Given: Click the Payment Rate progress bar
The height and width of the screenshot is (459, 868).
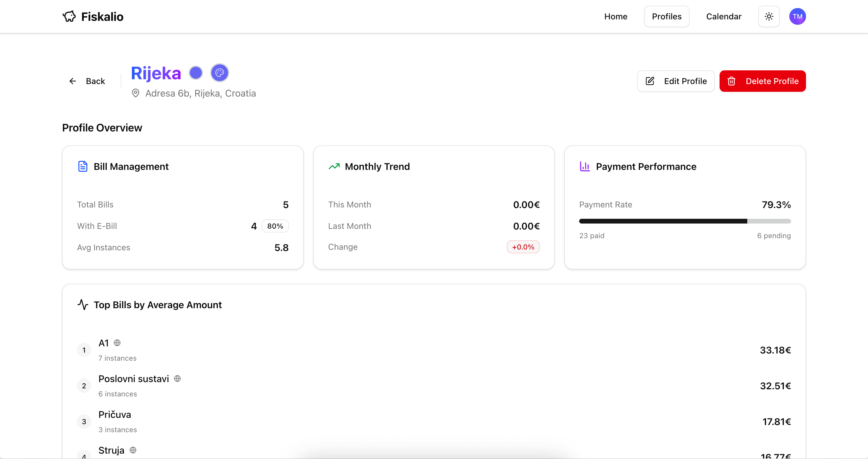Looking at the screenshot, I should click(684, 221).
